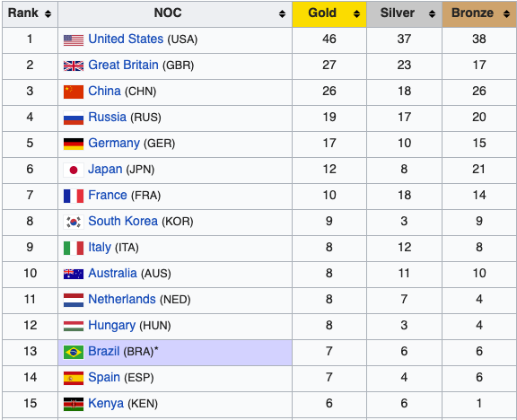The height and width of the screenshot is (420, 517).
Task: Click the Australia flag icon
Action: (74, 275)
